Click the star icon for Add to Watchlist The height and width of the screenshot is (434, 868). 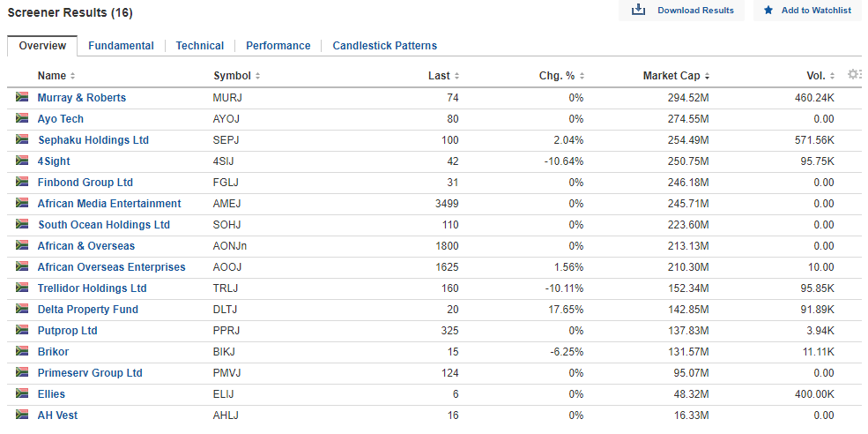coord(768,10)
